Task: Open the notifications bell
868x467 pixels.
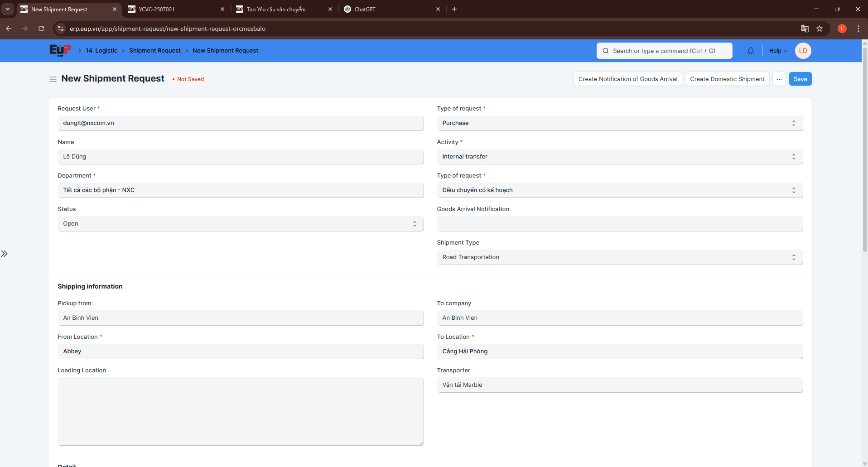Action: [751, 51]
